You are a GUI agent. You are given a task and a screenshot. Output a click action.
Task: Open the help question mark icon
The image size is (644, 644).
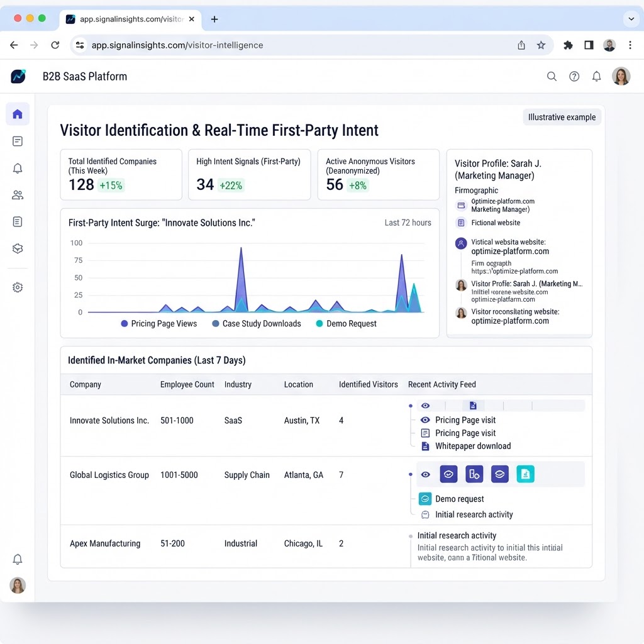pos(574,76)
